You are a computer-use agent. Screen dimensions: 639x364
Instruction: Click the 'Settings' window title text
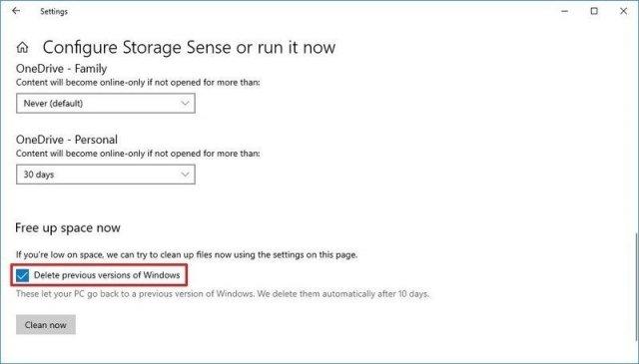54,11
